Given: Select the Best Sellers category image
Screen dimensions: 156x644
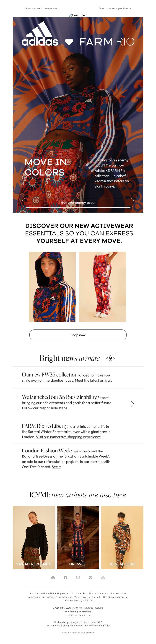Looking at the screenshot, I should pos(122,537).
